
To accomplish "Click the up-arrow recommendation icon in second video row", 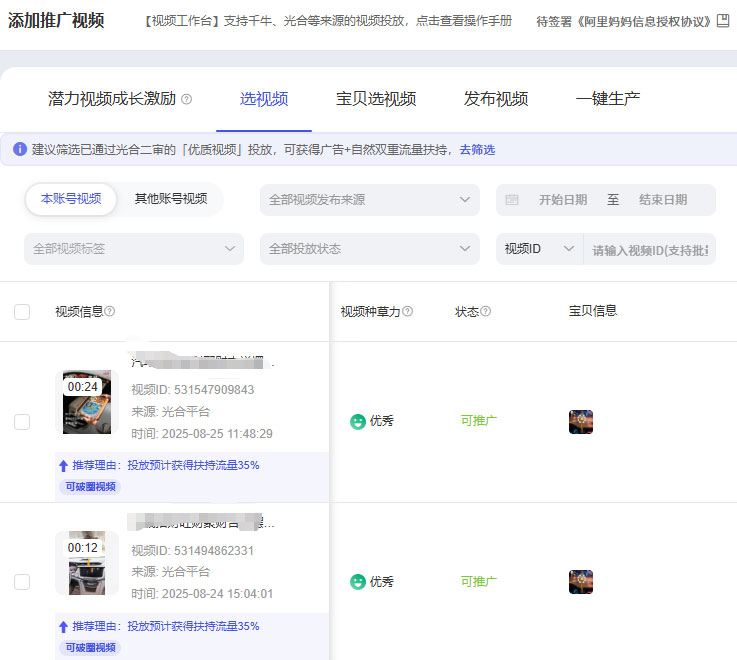I will (63, 627).
